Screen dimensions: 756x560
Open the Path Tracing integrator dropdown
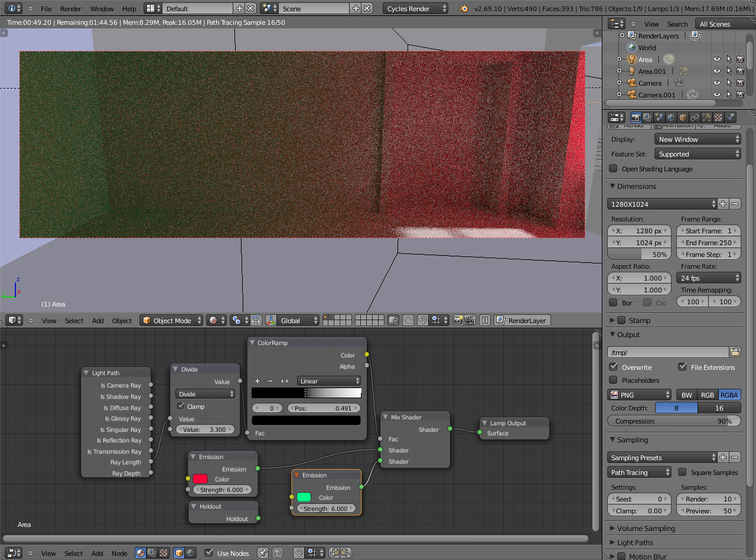[x=640, y=472]
